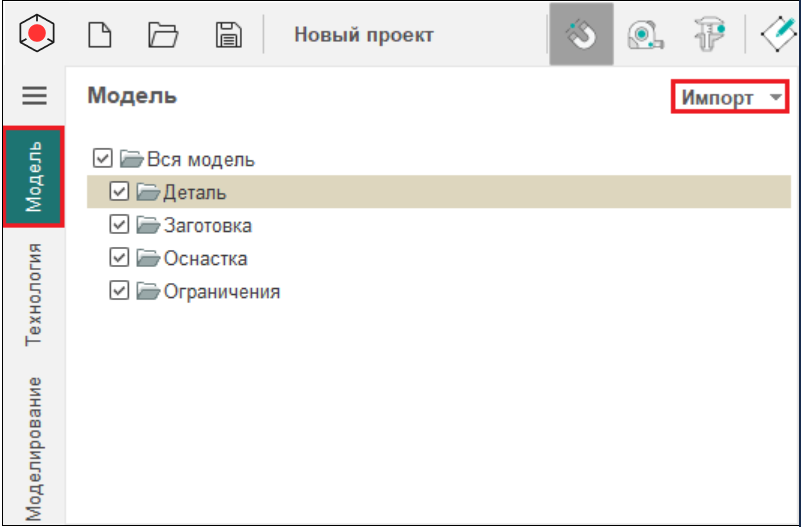The height and width of the screenshot is (527, 804).
Task: Click the pencil icon in the toolbar
Action: 781,35
